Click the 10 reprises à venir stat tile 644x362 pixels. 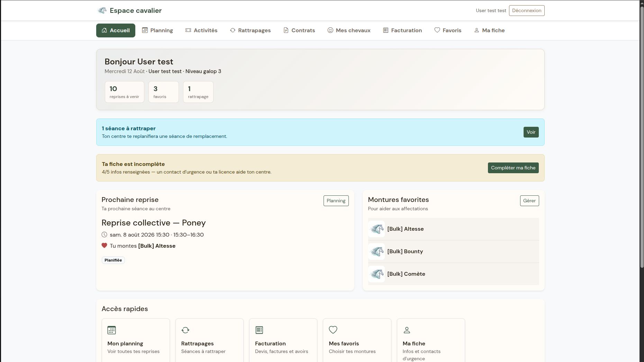point(125,92)
